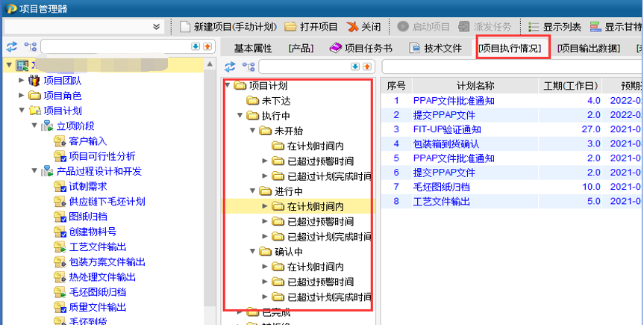The width and height of the screenshot is (644, 325).
Task: Click the 供应链下毛坯计划 task icon
Action: tap(60, 202)
